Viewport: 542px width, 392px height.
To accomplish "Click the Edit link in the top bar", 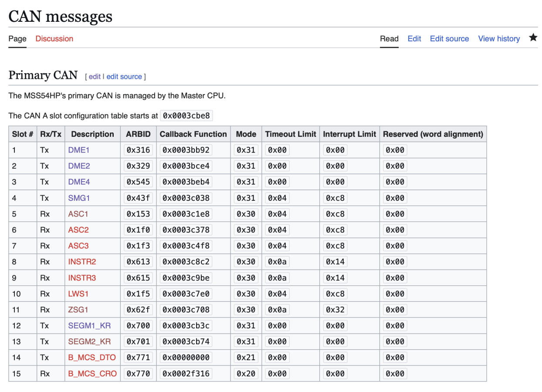I will (414, 38).
